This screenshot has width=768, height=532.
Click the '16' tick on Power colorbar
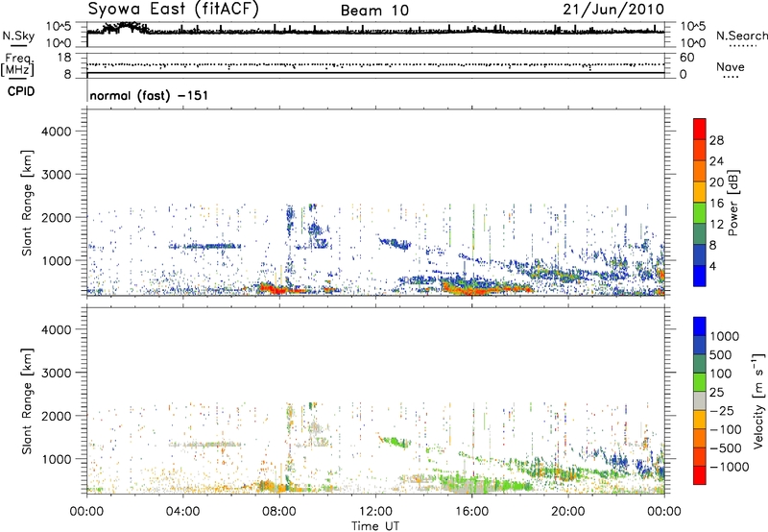pyautogui.click(x=716, y=204)
